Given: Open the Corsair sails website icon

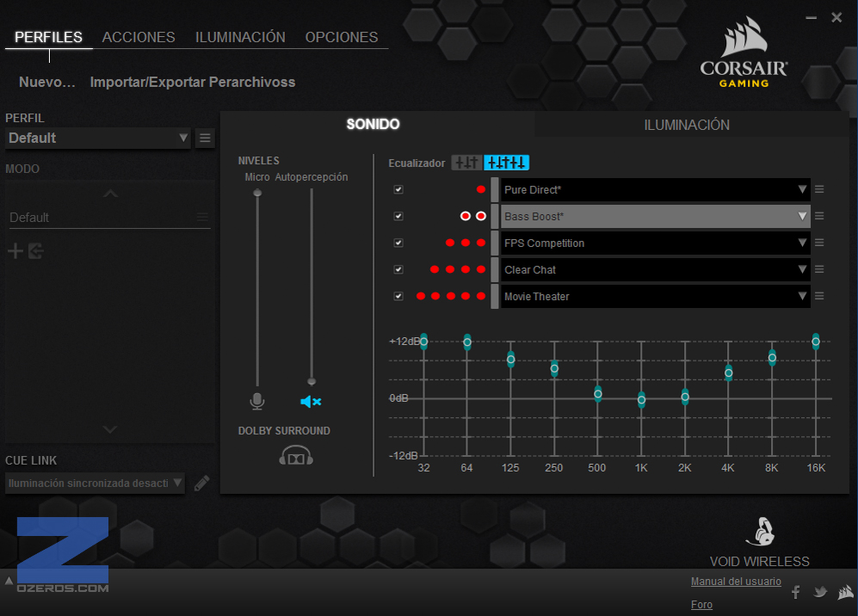Looking at the screenshot, I should (x=845, y=592).
